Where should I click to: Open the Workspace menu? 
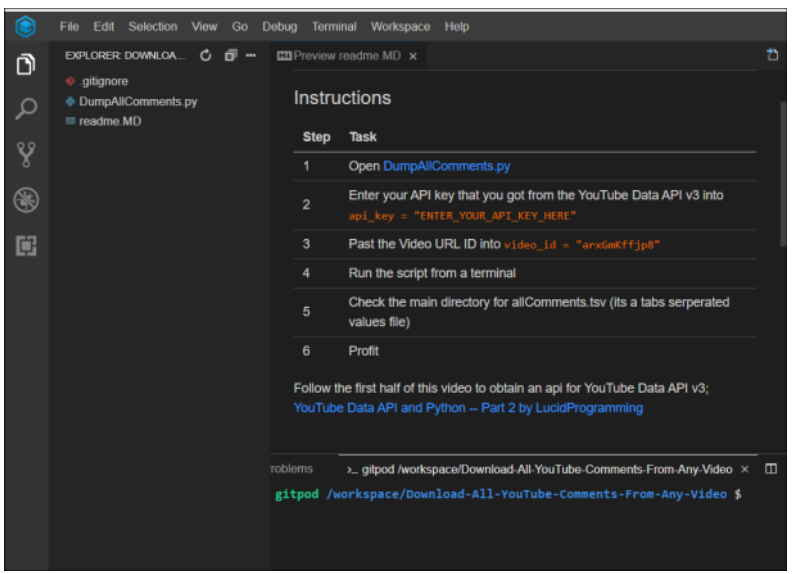[400, 27]
